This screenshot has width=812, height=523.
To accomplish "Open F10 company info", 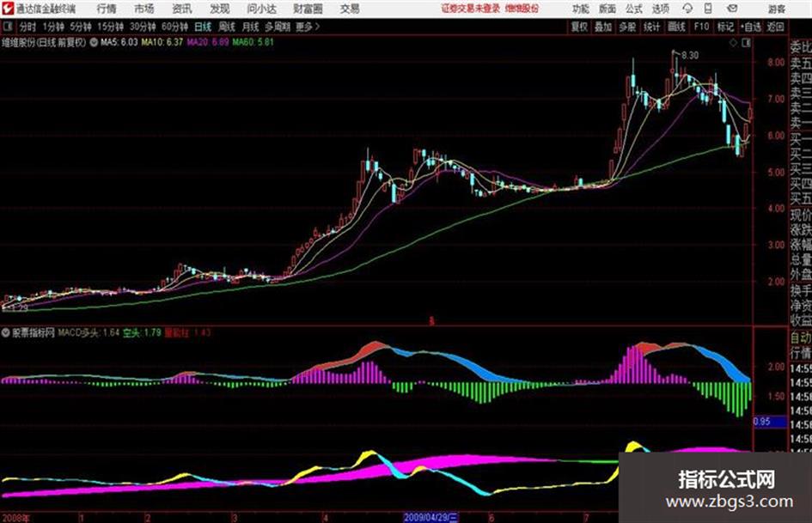I will click(701, 27).
